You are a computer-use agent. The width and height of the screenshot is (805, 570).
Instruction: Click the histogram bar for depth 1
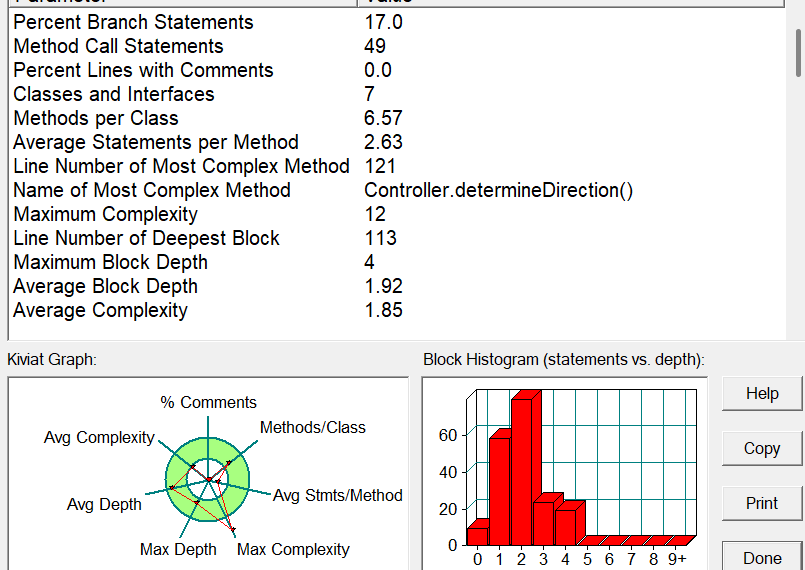click(500, 491)
